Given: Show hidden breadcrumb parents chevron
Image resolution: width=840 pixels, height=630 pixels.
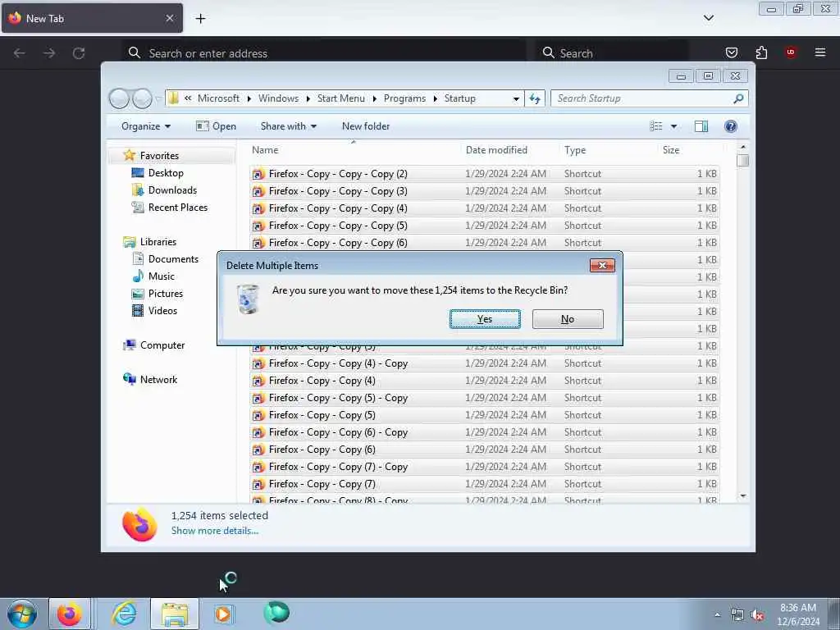Looking at the screenshot, I should click(188, 98).
